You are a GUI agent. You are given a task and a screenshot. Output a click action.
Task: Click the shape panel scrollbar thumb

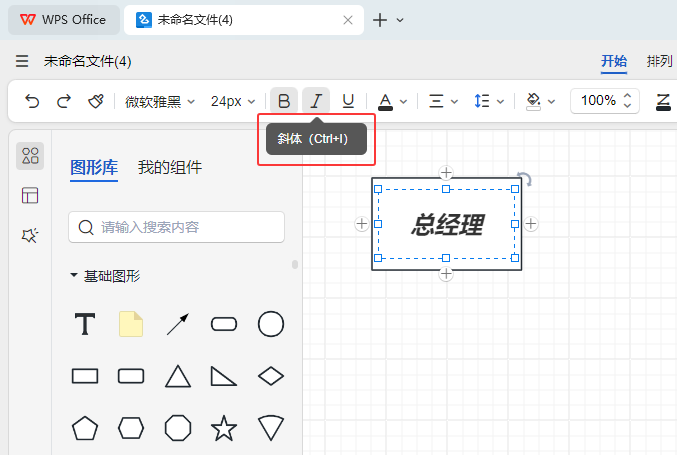pos(295,264)
